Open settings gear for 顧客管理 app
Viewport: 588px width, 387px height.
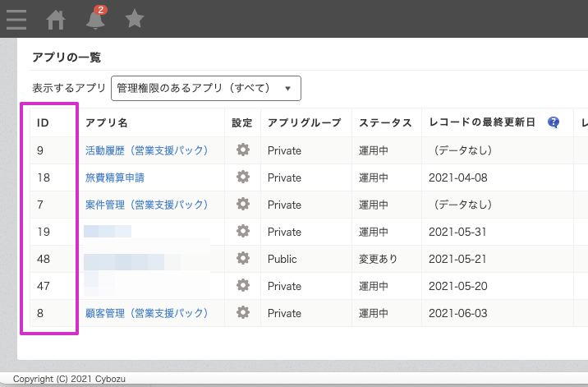(242, 312)
